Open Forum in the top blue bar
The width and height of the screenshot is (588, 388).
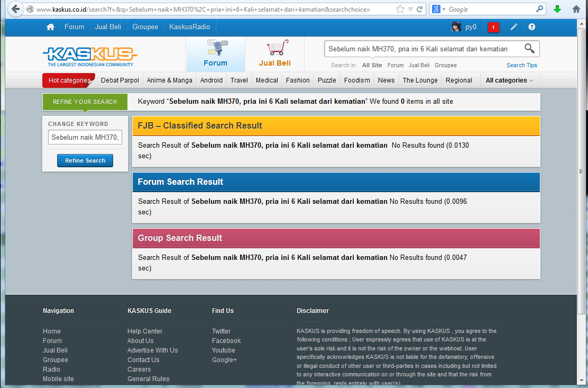click(x=74, y=26)
